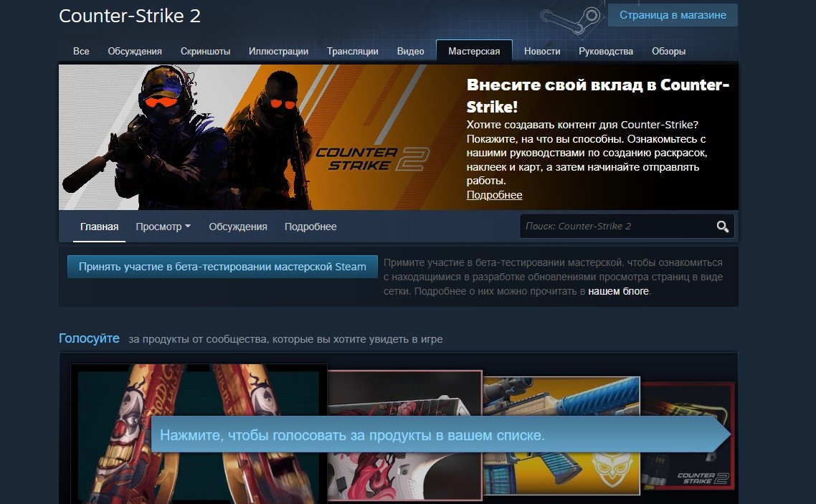Open the workshop Обсуждения tab
Screen dimensions: 816x504
click(238, 226)
